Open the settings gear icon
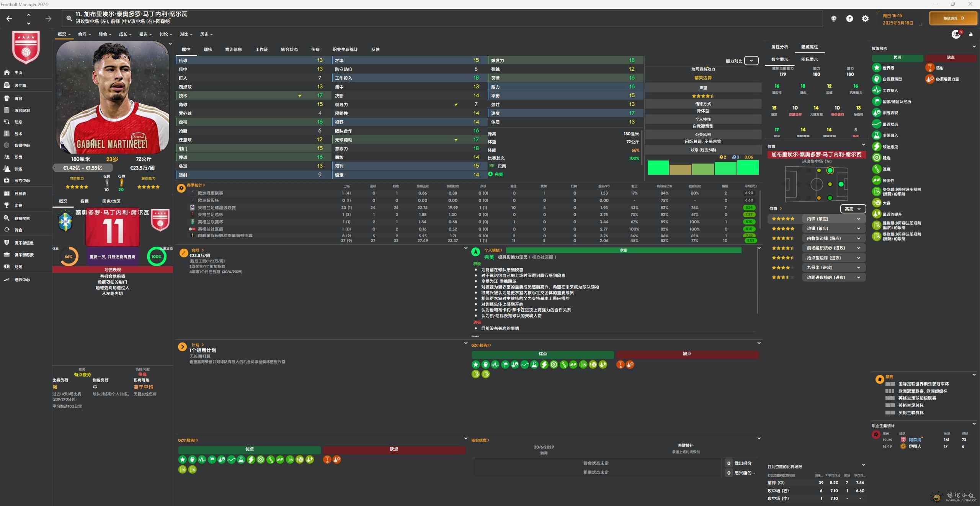The height and width of the screenshot is (506, 980). [x=865, y=18]
